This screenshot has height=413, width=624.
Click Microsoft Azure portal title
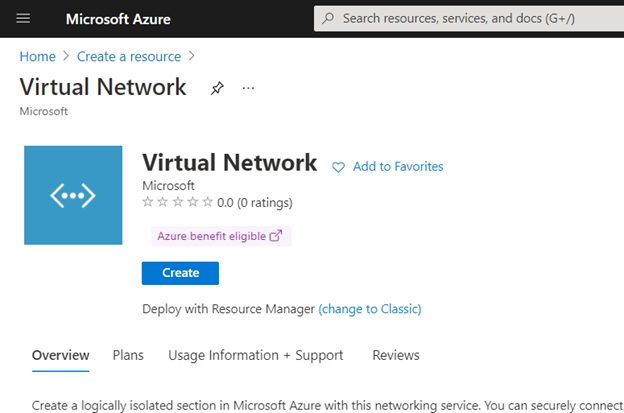[118, 19]
